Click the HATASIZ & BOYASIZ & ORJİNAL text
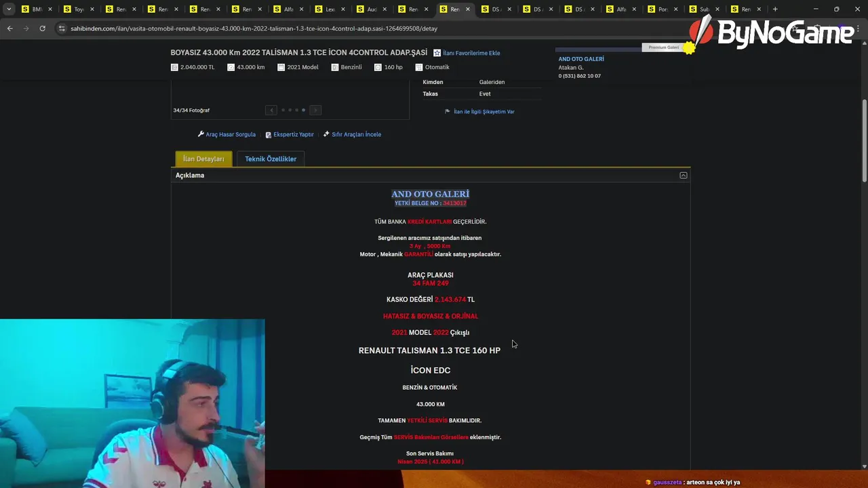Screen dimensions: 868x488 click(431, 317)
